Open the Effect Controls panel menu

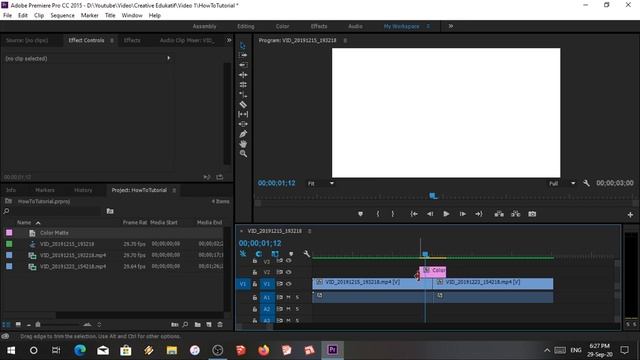pyautogui.click(x=112, y=40)
